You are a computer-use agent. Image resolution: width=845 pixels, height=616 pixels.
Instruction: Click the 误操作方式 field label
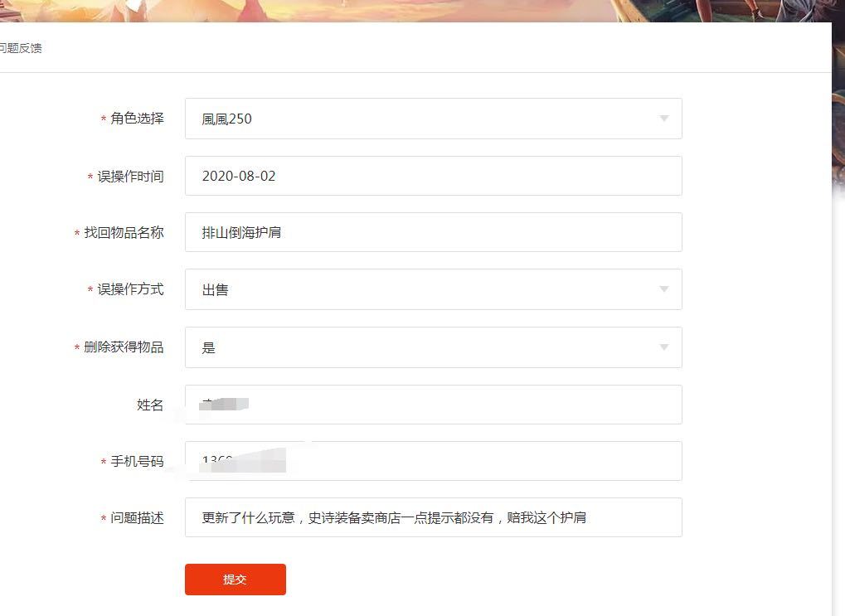click(130, 289)
